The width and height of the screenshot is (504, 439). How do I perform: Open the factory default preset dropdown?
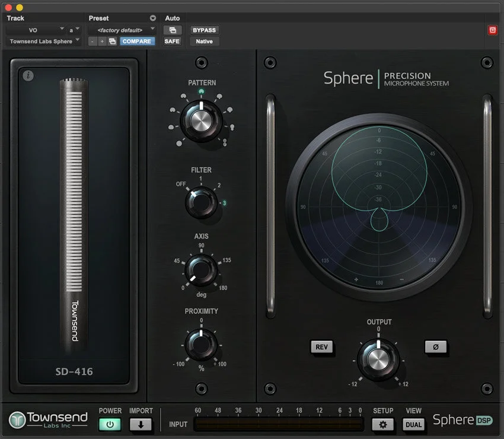(122, 30)
